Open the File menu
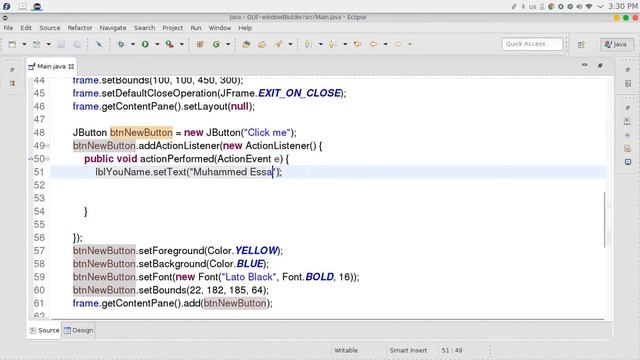Viewport: 640px width, 360px height. (x=8, y=28)
